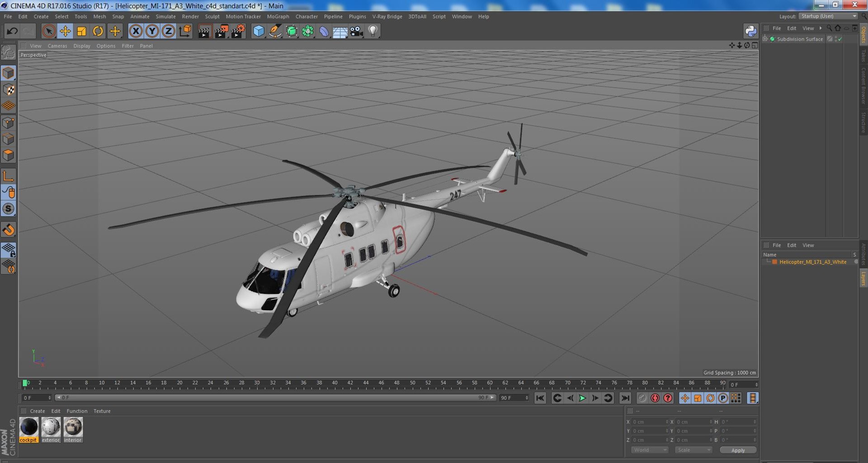The height and width of the screenshot is (463, 868).
Task: Toggle Y axis lock
Action: coord(152,31)
